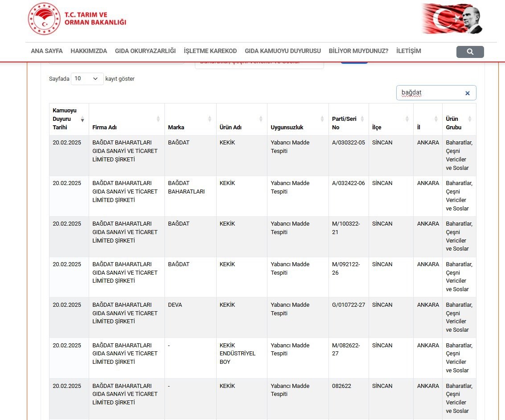Switch to GIDA KAMUOYU DUYURUSU section
This screenshot has height=420, width=505.
tap(282, 51)
